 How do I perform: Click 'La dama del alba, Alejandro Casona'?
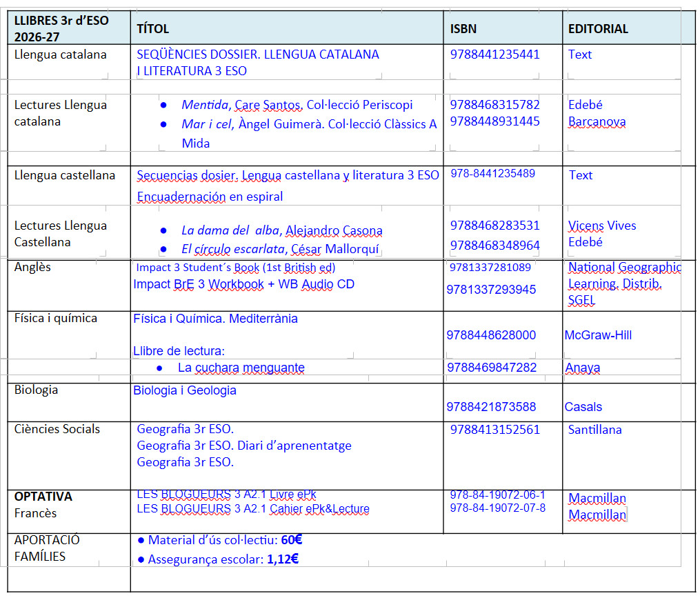[281, 230]
